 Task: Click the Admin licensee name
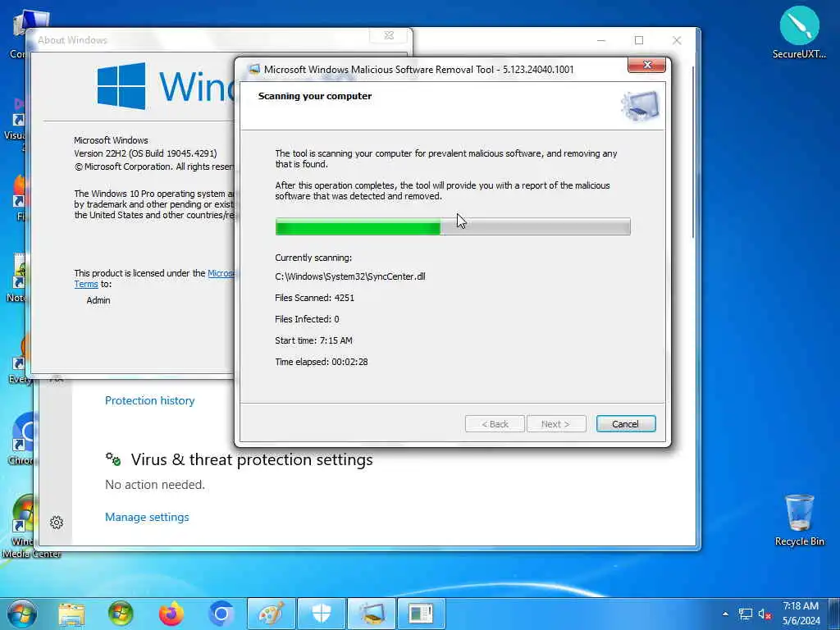pos(98,300)
